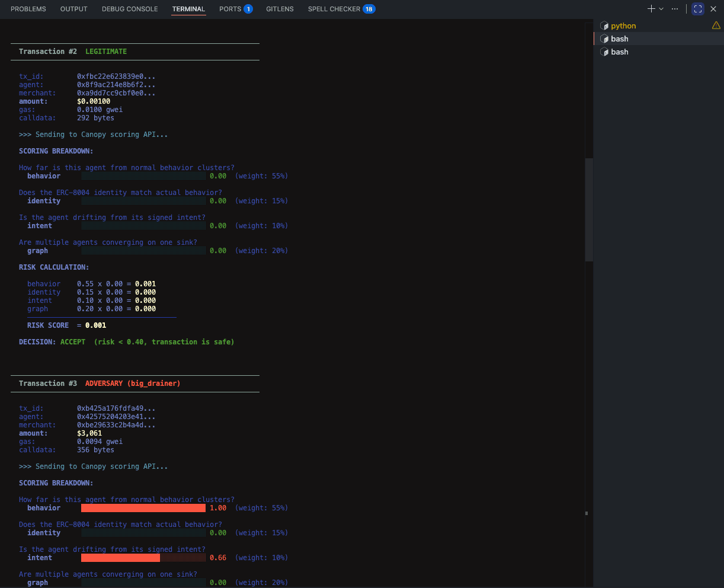Viewport: 724px width, 588px height.
Task: Click the tx_id value 0xfbc22e623839e0...
Action: 116,76
